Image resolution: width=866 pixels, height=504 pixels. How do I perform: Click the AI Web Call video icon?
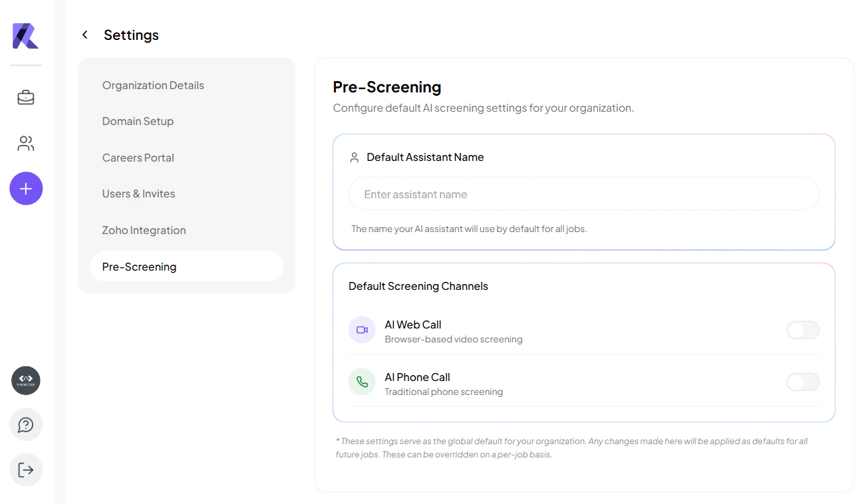[362, 330]
